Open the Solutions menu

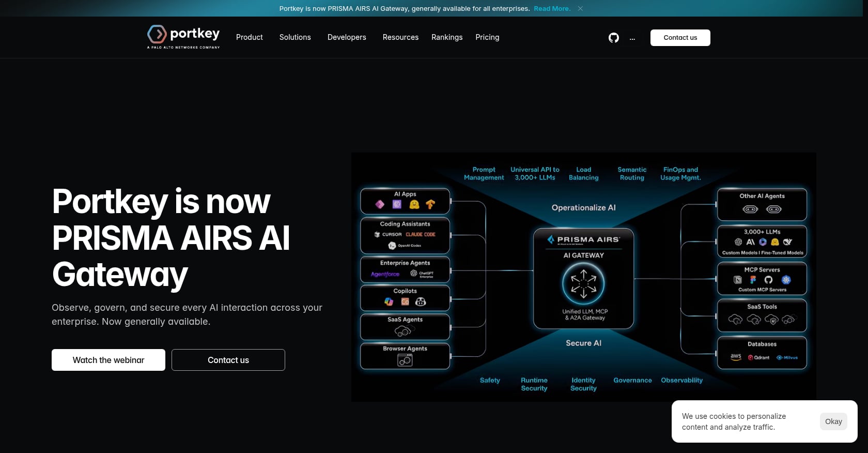[x=295, y=37]
